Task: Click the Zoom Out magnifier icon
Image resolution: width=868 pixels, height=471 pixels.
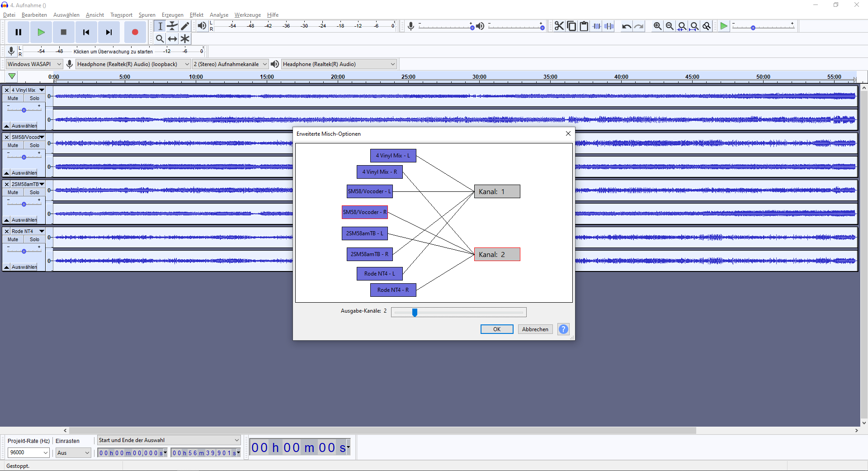Action: tap(670, 26)
